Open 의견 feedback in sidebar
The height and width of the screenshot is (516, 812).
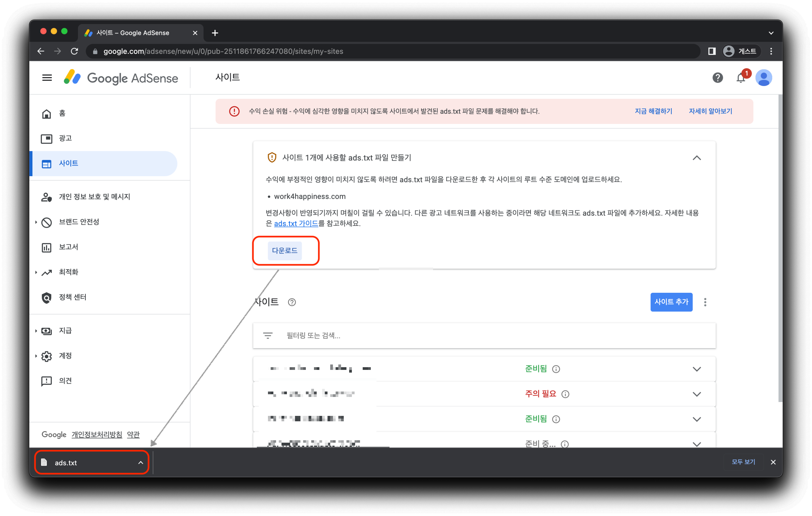point(65,381)
